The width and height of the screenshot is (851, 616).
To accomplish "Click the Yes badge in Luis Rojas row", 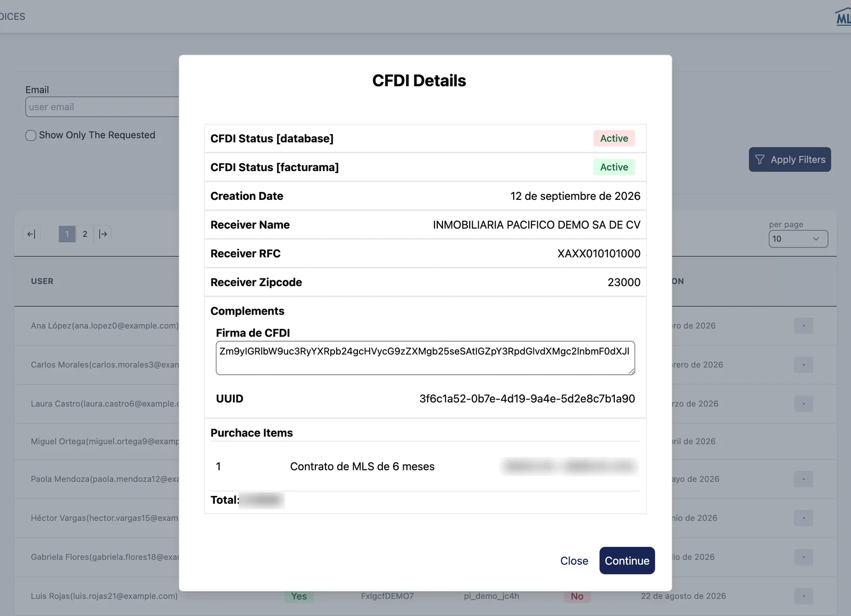I will [299, 596].
